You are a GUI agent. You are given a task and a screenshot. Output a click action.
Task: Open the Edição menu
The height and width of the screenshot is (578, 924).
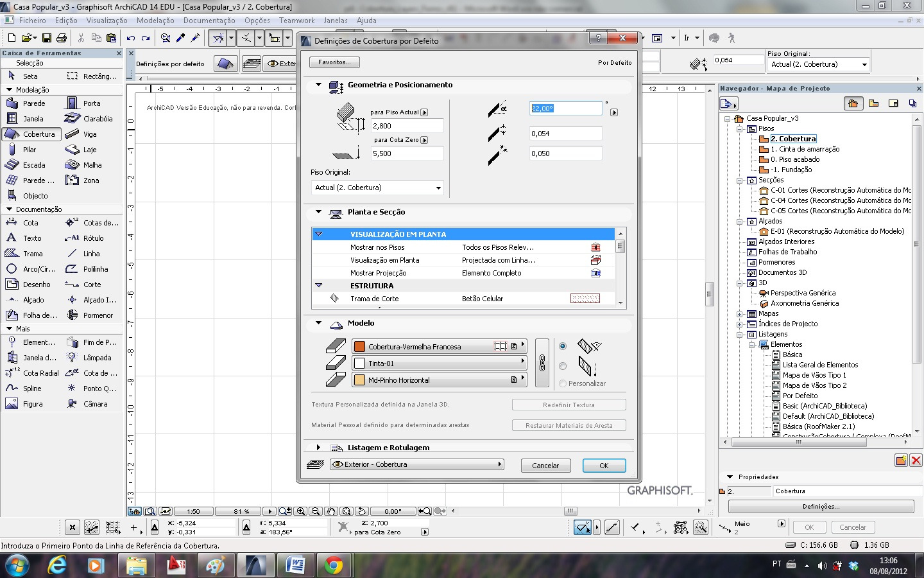pos(66,21)
